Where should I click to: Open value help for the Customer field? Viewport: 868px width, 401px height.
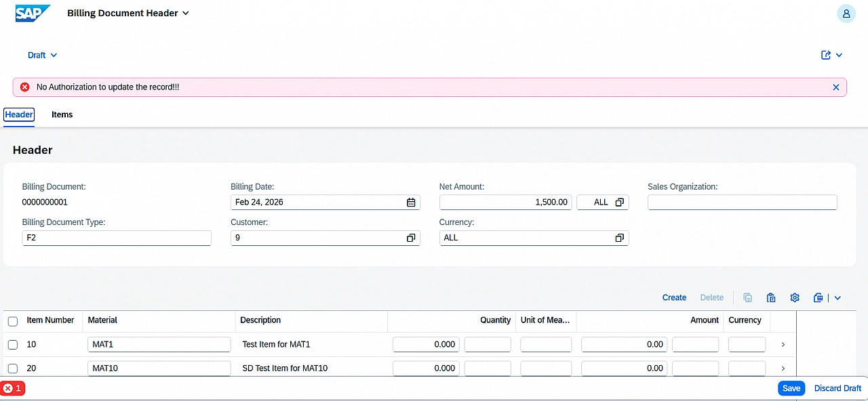[x=411, y=238]
